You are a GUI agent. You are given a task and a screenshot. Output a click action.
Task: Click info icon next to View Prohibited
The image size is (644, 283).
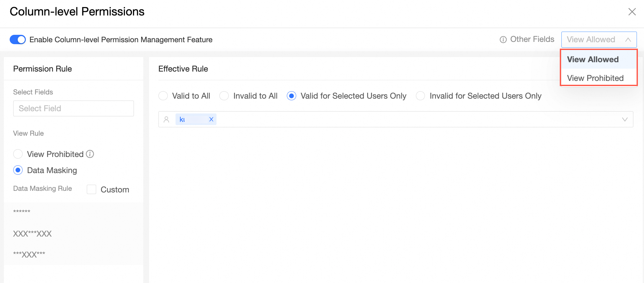tap(90, 154)
